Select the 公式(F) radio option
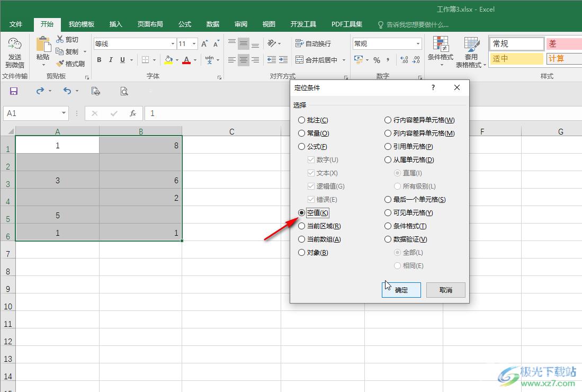The image size is (582, 392). [x=313, y=147]
